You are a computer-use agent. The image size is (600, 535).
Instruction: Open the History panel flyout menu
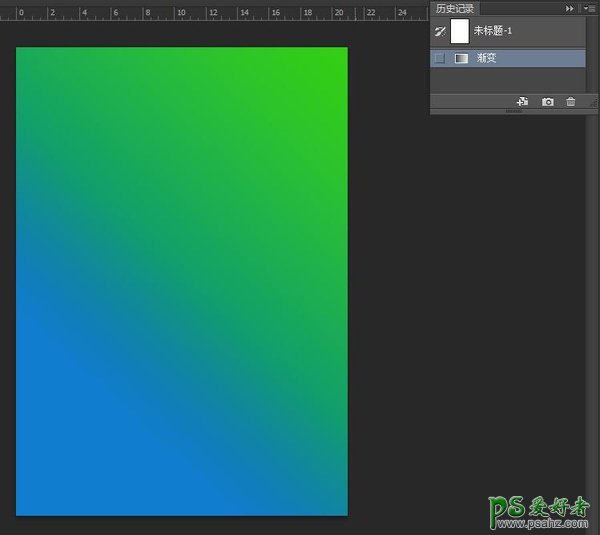(589, 8)
